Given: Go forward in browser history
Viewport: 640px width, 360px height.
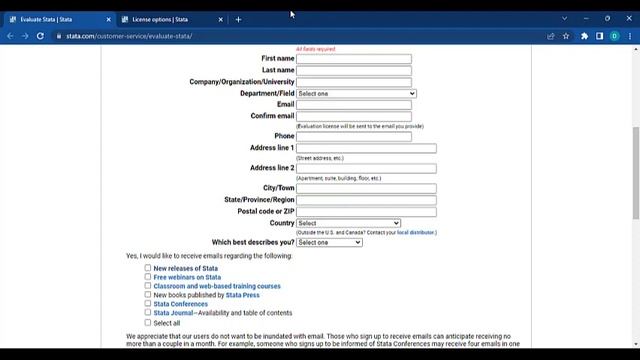Looking at the screenshot, I should [x=25, y=36].
